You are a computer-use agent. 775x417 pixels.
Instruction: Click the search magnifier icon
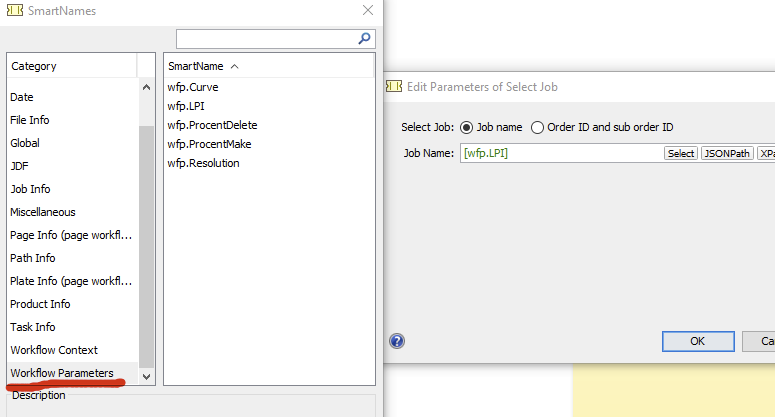click(365, 39)
